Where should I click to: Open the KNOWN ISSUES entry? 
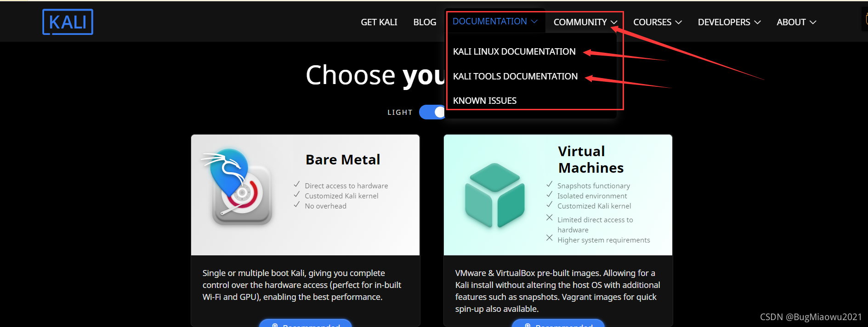[x=485, y=101]
